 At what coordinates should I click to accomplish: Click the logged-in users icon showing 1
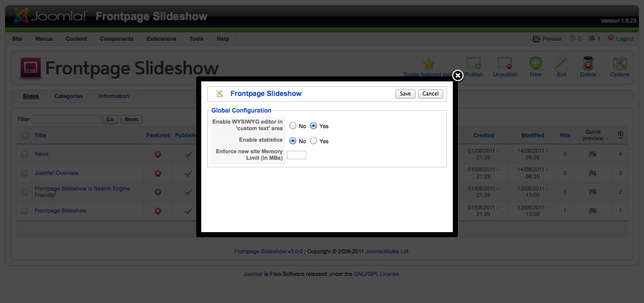pyautogui.click(x=592, y=38)
